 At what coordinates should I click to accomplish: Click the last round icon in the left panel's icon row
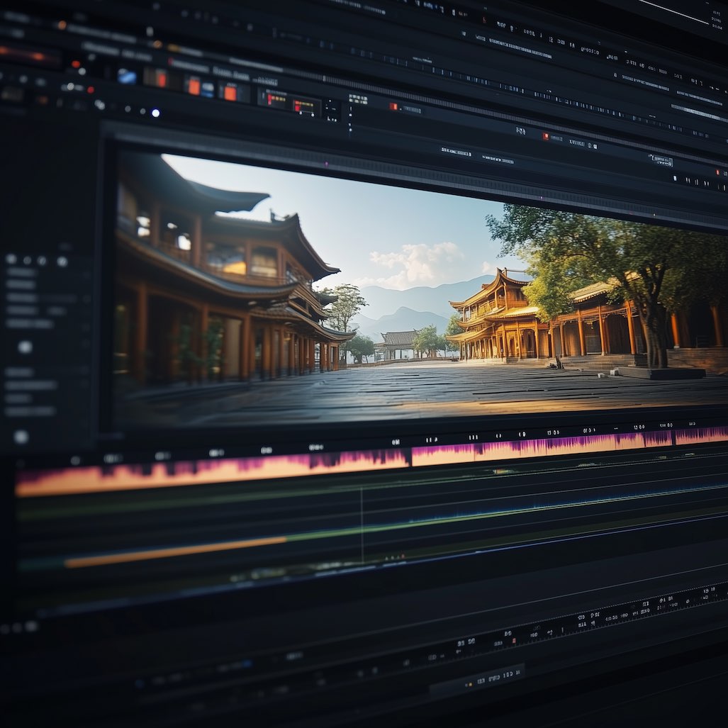[62, 262]
